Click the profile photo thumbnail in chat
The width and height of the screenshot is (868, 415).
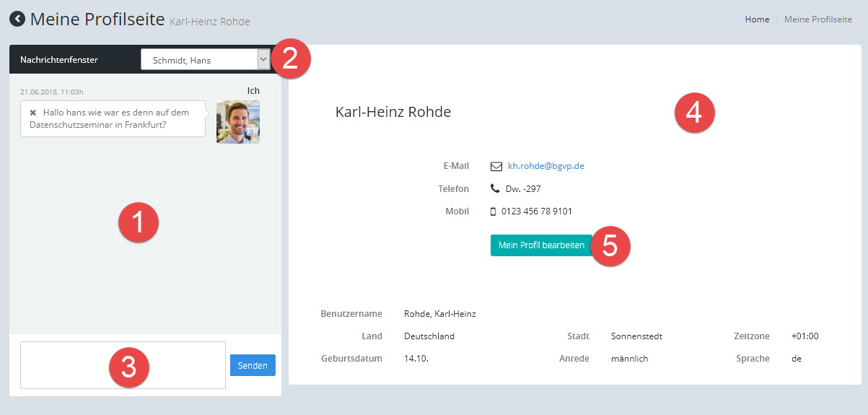(x=237, y=122)
